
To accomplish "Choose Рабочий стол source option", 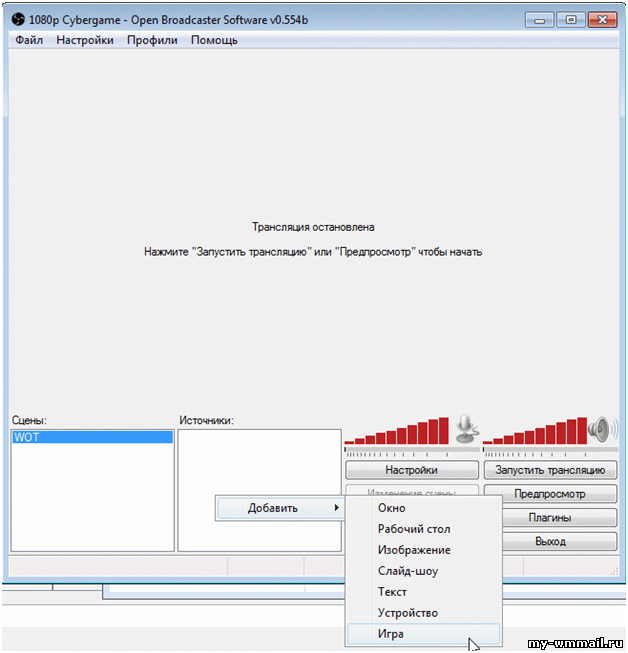I will pyautogui.click(x=424, y=529).
